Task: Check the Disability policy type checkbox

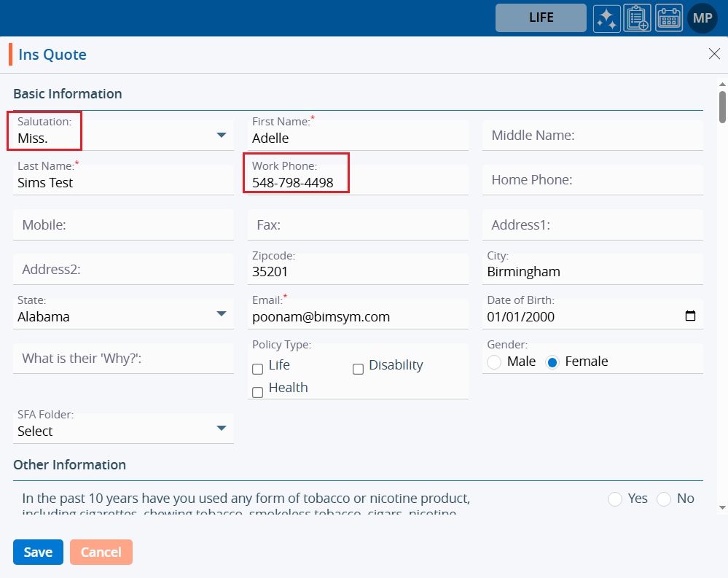Action: click(x=358, y=370)
